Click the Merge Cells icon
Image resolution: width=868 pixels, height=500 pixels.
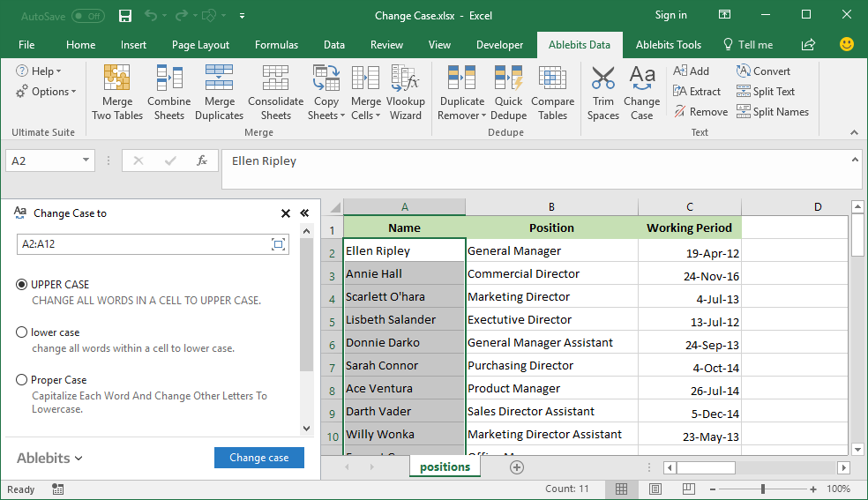coord(365,78)
